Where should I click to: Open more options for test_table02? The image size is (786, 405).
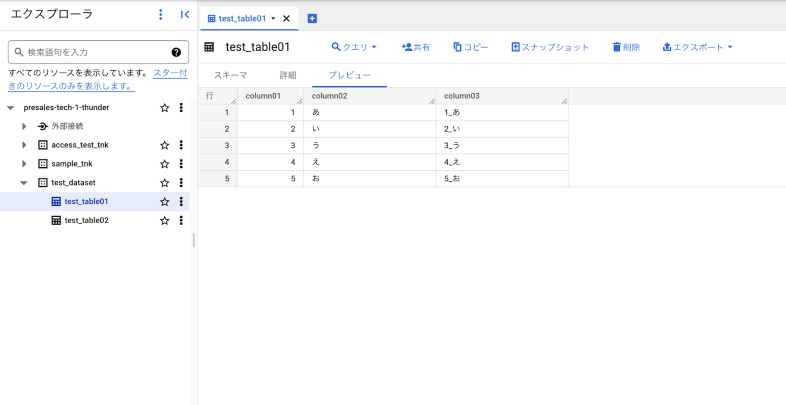(x=181, y=220)
